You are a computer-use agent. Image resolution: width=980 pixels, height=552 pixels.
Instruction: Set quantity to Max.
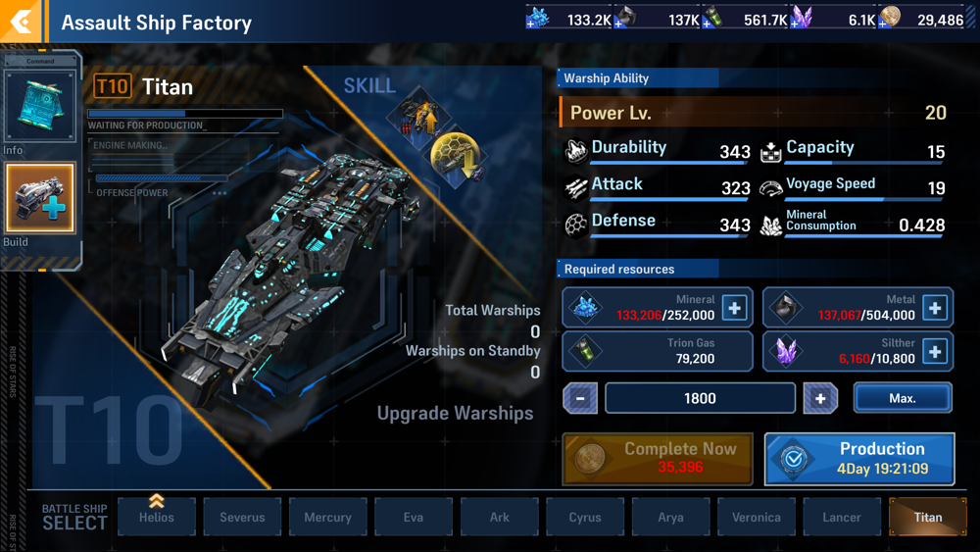point(903,398)
